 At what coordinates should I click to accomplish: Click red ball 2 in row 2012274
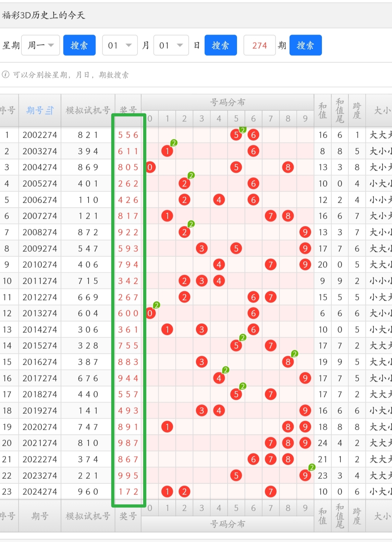pos(184,297)
